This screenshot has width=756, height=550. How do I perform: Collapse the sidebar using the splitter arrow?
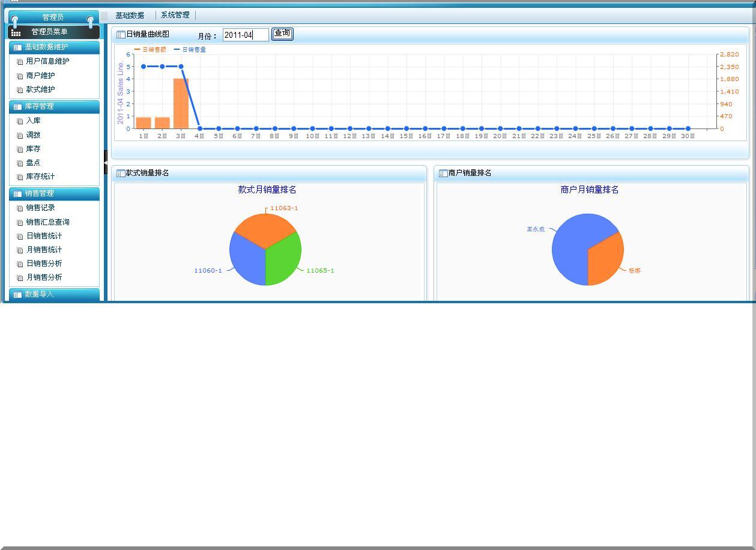coord(106,162)
